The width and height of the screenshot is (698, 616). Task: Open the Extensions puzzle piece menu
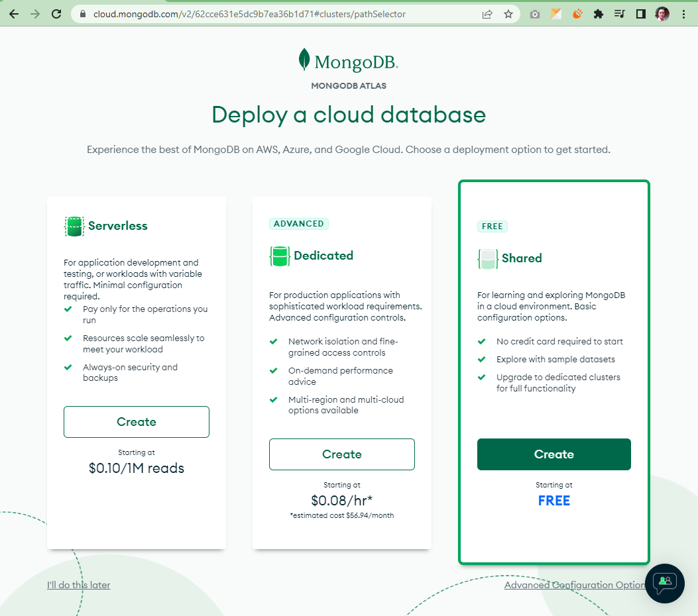click(599, 14)
